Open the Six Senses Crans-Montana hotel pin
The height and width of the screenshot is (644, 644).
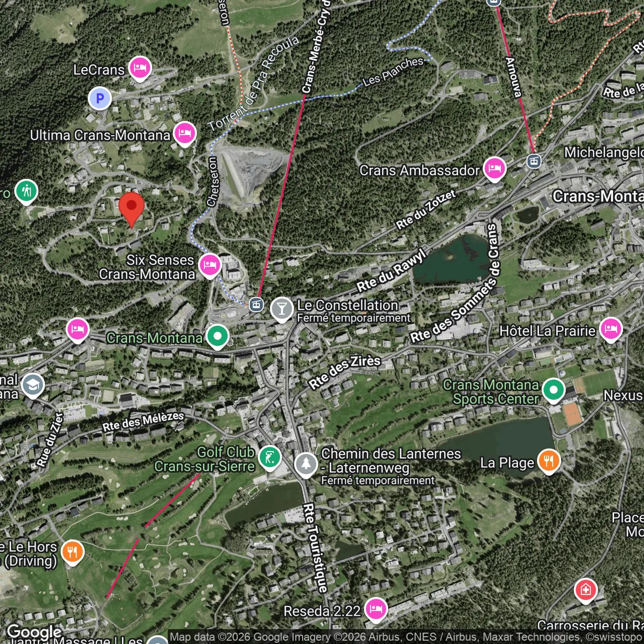(x=210, y=265)
